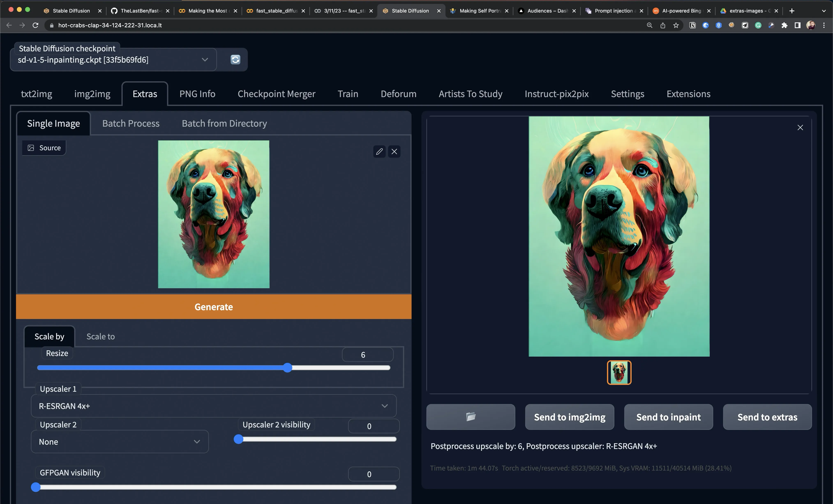Image resolution: width=833 pixels, height=504 pixels.
Task: Open the pencil edit icon above source image
Action: tap(379, 151)
